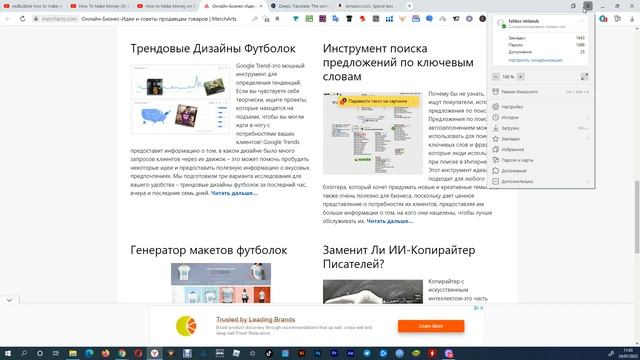Image resolution: width=640 pixels, height=360 pixels.
Task: Open Генератор макетов футболок heading
Action: 209,250
